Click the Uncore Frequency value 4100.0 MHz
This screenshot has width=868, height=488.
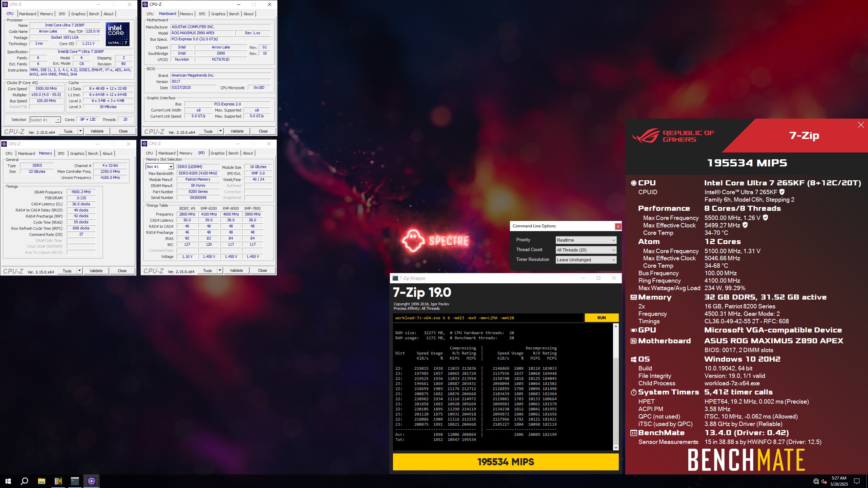click(110, 178)
